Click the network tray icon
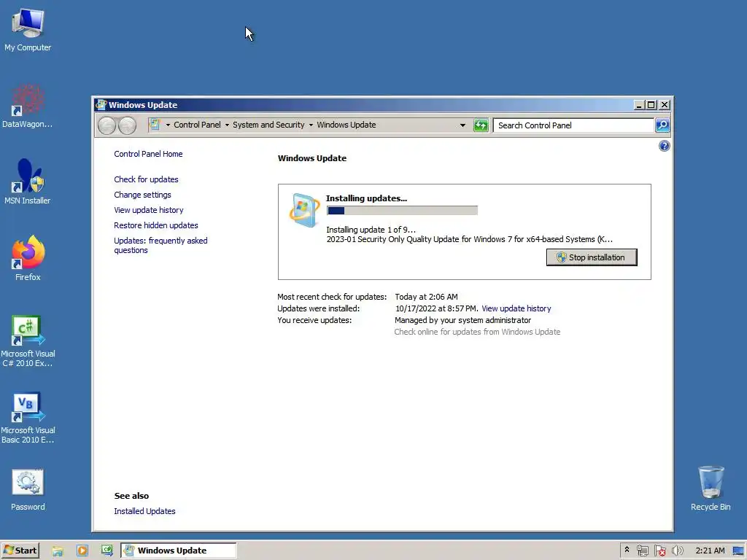The width and height of the screenshot is (747, 560). pos(643,551)
